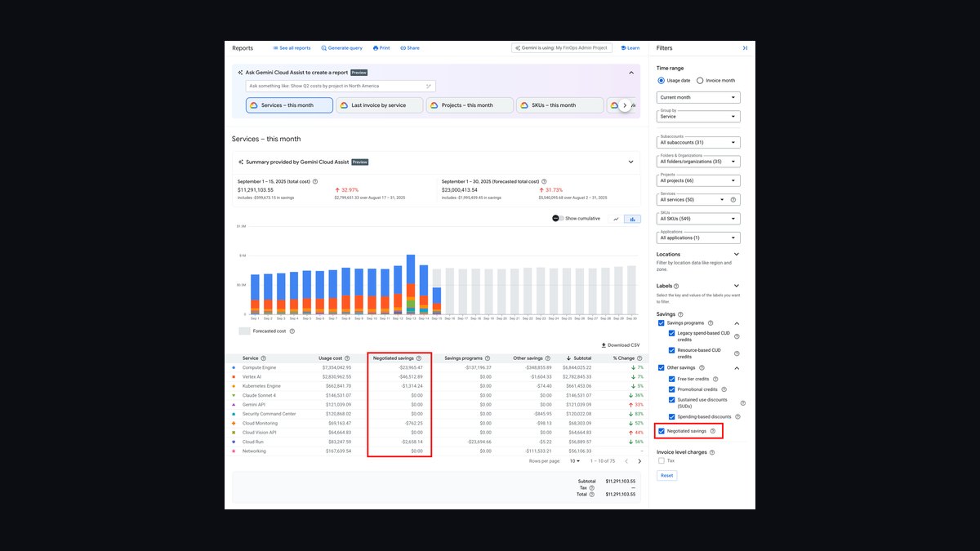Collapse the Gemini summary section

(631, 162)
